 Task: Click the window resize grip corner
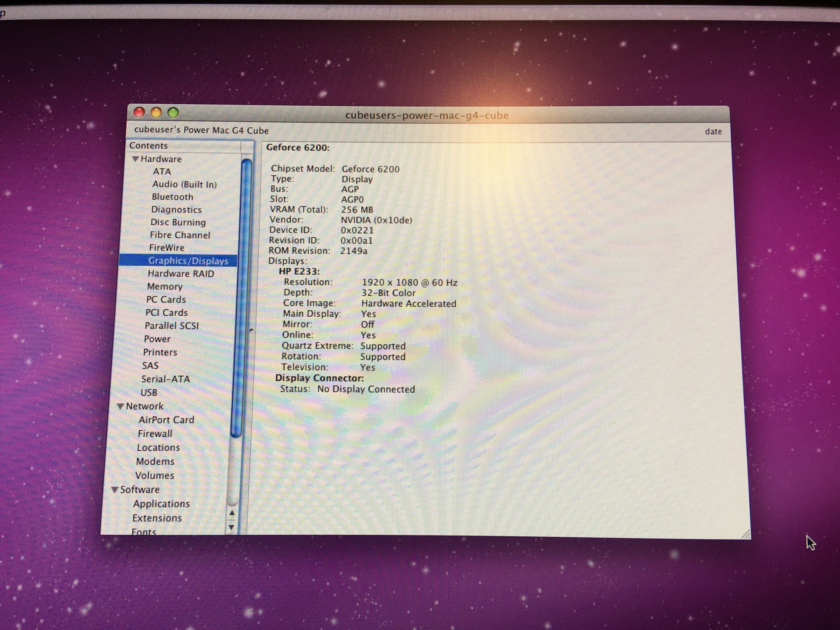tap(745, 534)
